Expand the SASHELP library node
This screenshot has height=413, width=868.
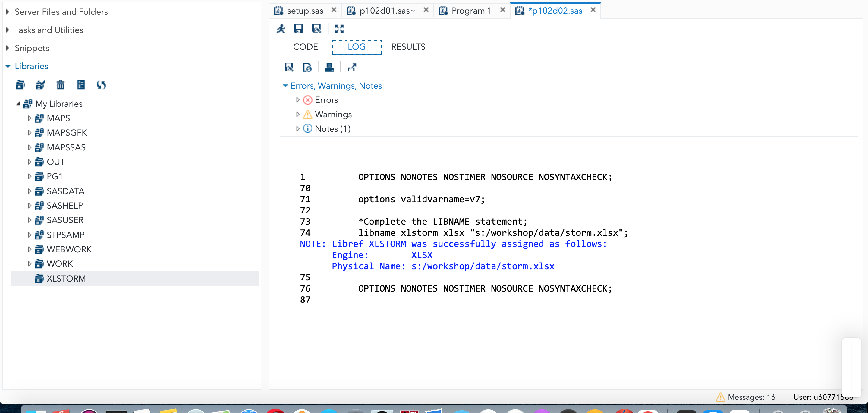click(29, 206)
